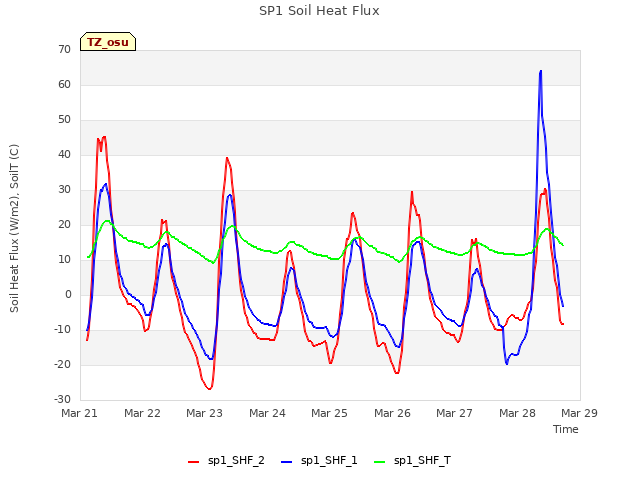Click the 50 y-axis tick label
The width and height of the screenshot is (640, 480).
[64, 120]
